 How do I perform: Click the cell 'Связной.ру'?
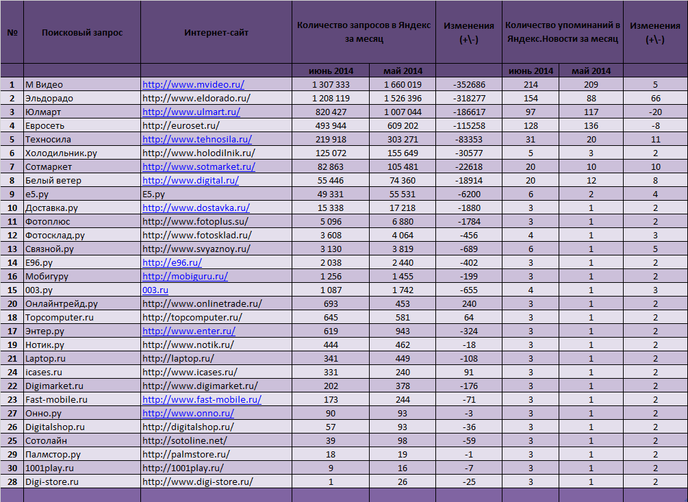(82, 249)
